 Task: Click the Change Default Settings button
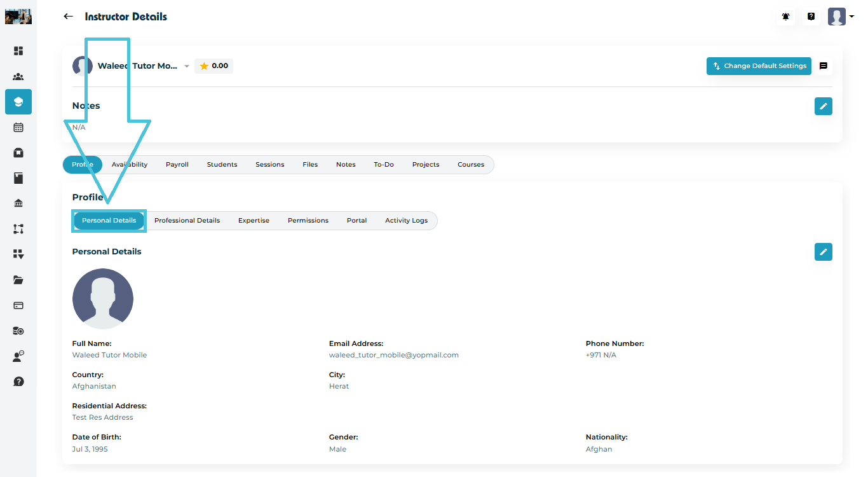click(759, 66)
